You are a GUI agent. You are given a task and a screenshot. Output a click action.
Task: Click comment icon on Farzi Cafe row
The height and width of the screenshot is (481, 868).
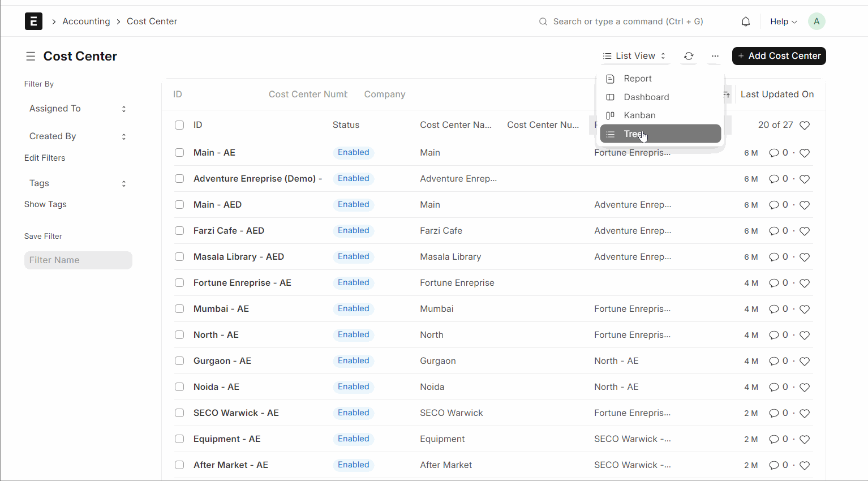(x=774, y=231)
